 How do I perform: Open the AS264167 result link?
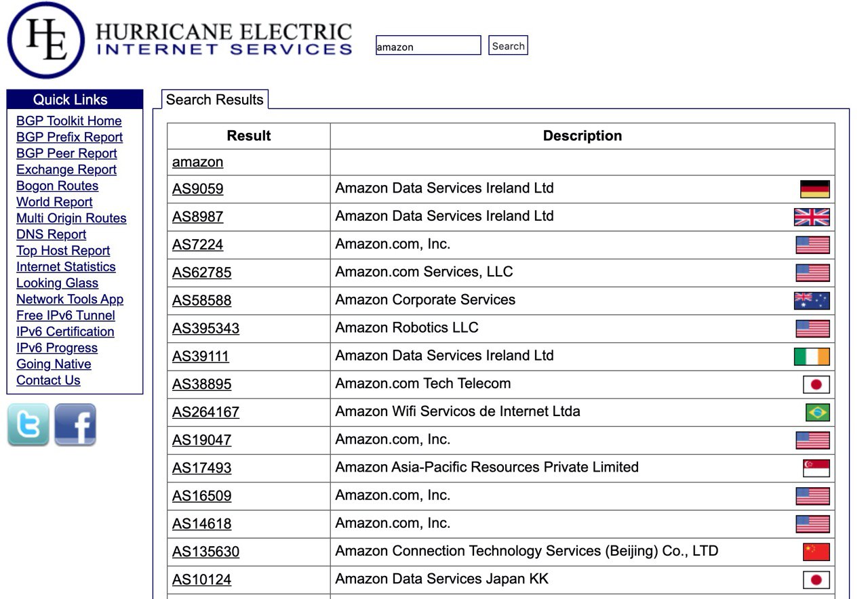[x=205, y=412]
